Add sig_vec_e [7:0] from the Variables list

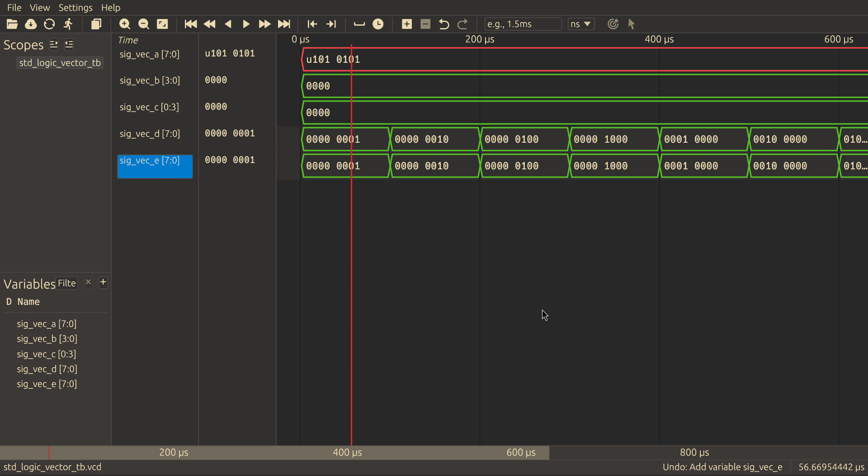pyautogui.click(x=47, y=384)
